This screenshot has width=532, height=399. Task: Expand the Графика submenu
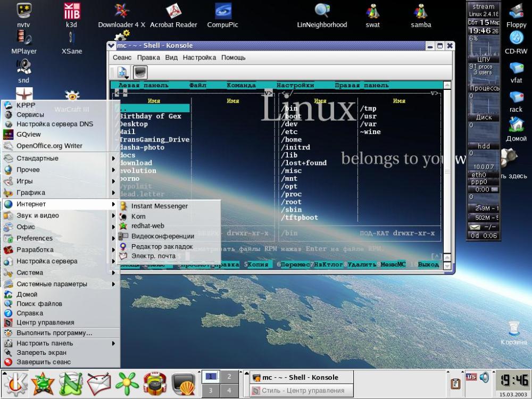[60, 193]
